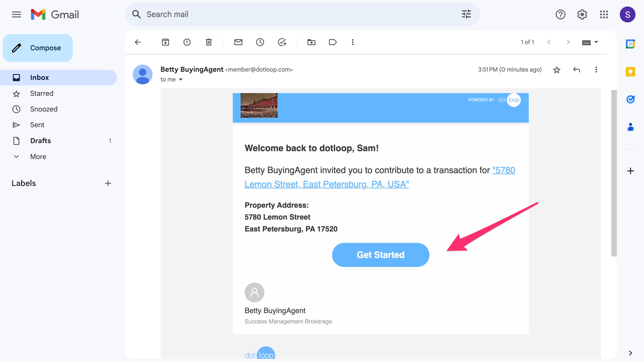Screen dimensions: 644x362
Task: Click the Get Started button
Action: pos(380,255)
